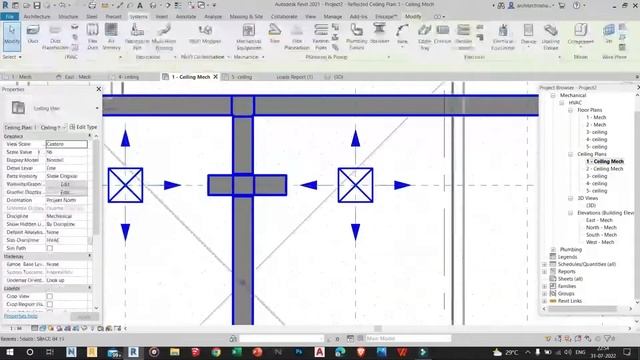Select the Set work plane tool

609,33
